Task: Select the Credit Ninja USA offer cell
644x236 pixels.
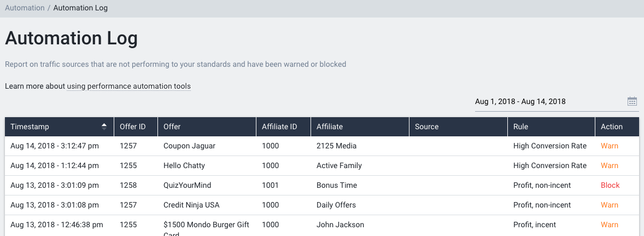Action: pyautogui.click(x=207, y=205)
